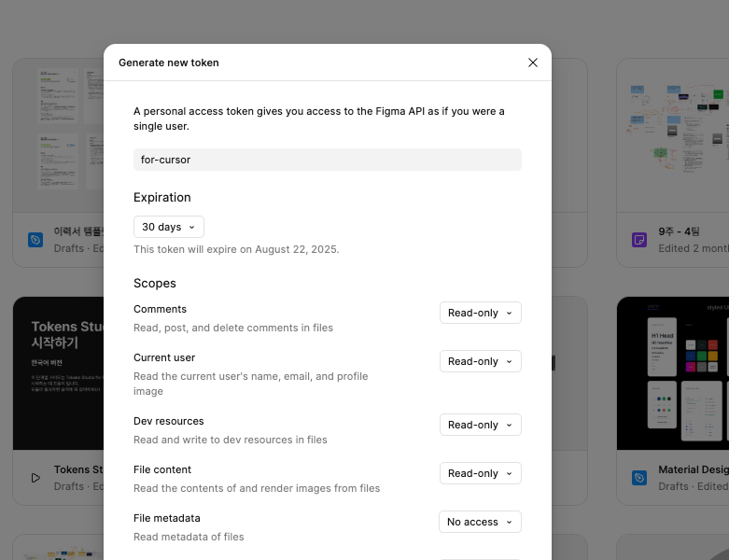Viewport: 729px width, 560px height.
Task: Edit the token name field 'for-cursor'
Action: [x=328, y=160]
